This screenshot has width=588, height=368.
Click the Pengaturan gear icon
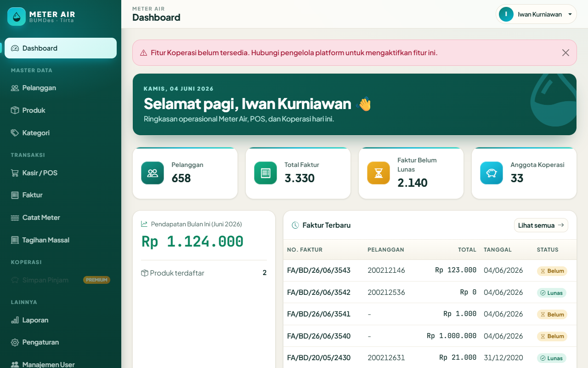click(x=15, y=342)
